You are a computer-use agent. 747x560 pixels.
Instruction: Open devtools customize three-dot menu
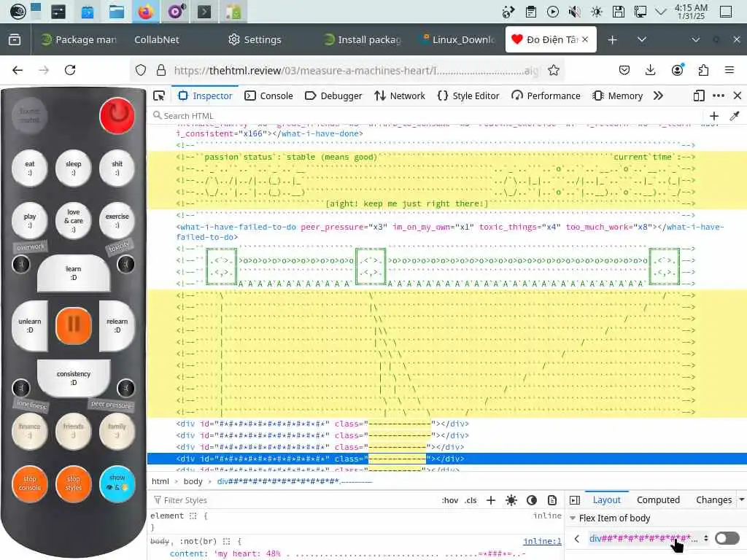coord(719,96)
